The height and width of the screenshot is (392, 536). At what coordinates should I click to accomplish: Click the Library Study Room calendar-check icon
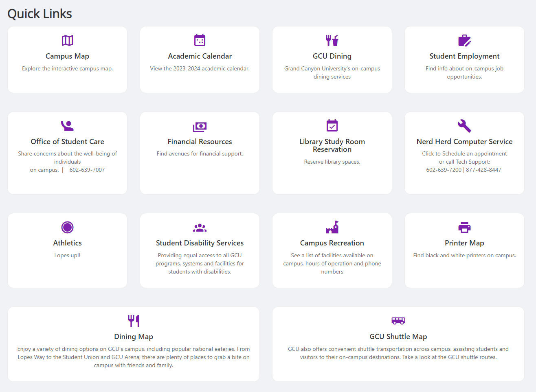pos(332,125)
